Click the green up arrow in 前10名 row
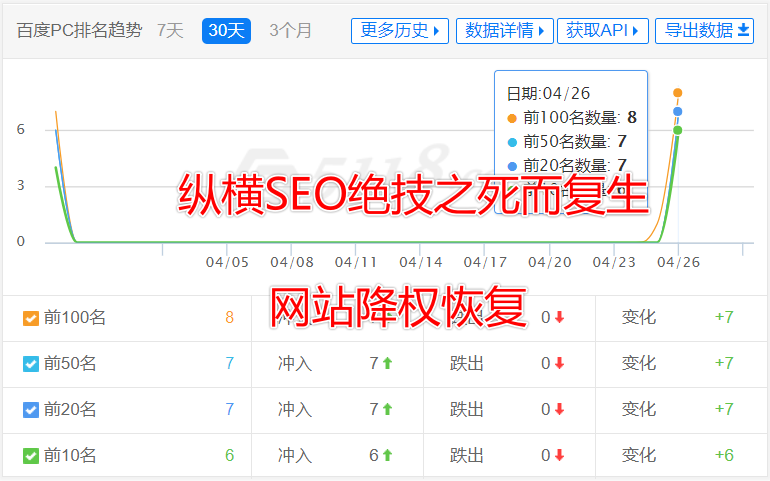 click(387, 456)
